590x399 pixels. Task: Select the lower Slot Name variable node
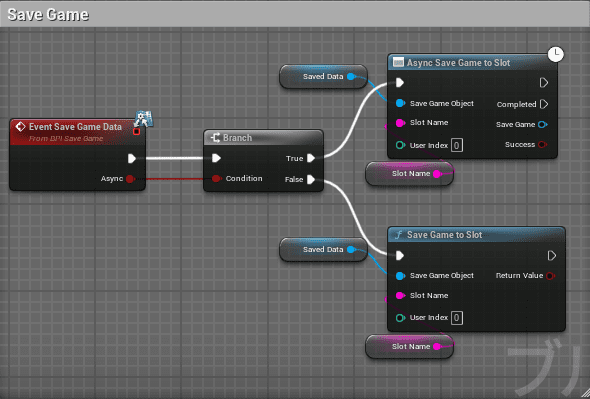409,346
